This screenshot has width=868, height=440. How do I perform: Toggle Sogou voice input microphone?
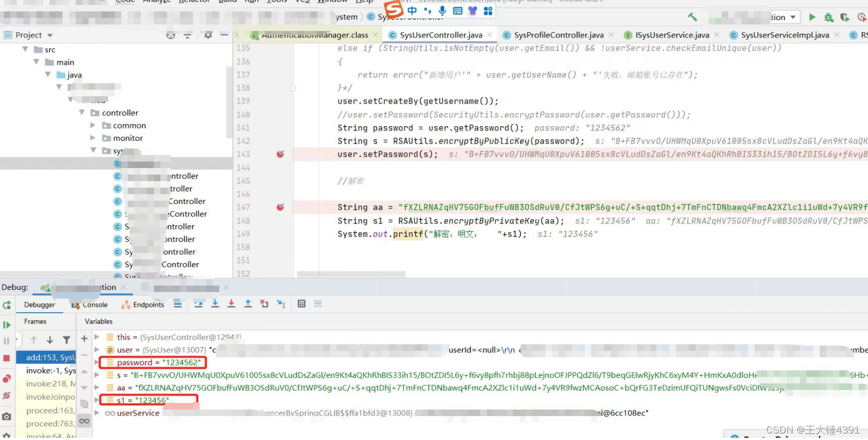pos(443,10)
